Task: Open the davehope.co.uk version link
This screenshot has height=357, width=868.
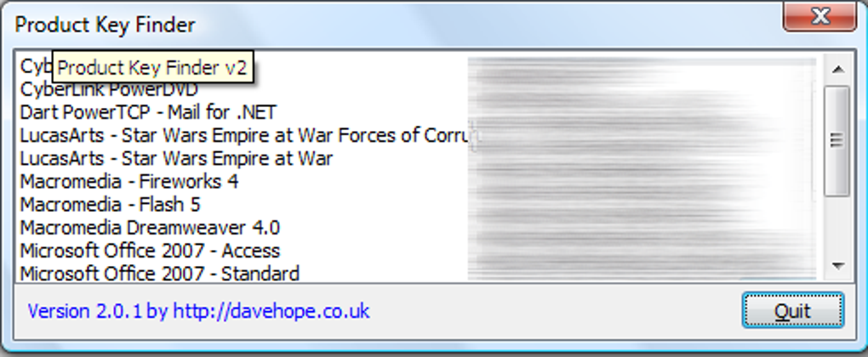Action: (198, 311)
